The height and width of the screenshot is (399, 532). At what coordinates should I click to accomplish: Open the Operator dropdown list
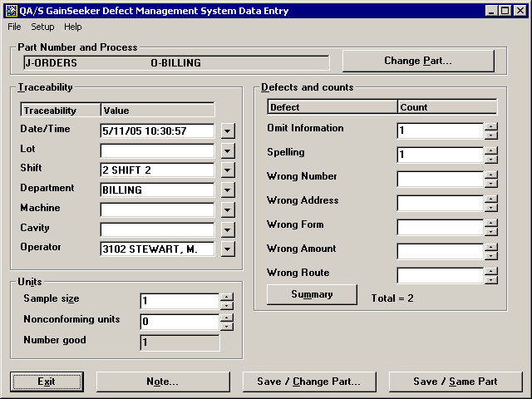click(229, 249)
